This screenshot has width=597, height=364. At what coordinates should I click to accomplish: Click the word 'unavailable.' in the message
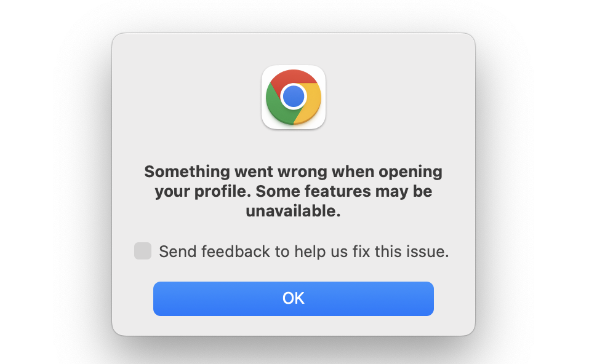[293, 211]
